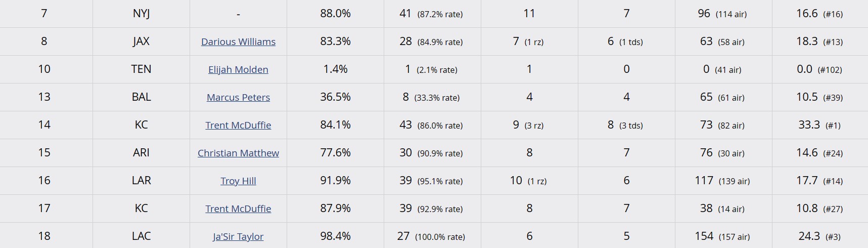
Task: Click the NYJ team cell
Action: (x=141, y=14)
